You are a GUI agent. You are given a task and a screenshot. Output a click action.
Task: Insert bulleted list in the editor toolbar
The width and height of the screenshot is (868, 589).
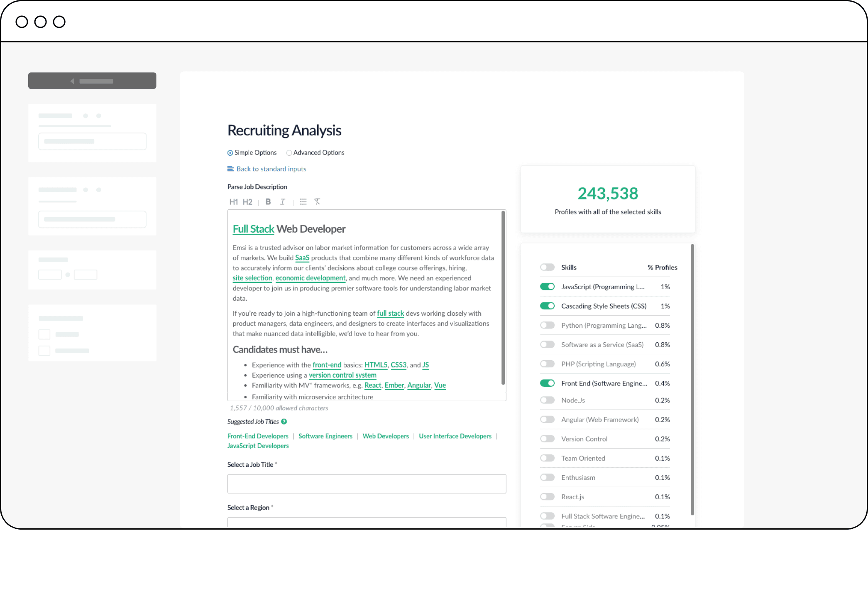point(303,202)
